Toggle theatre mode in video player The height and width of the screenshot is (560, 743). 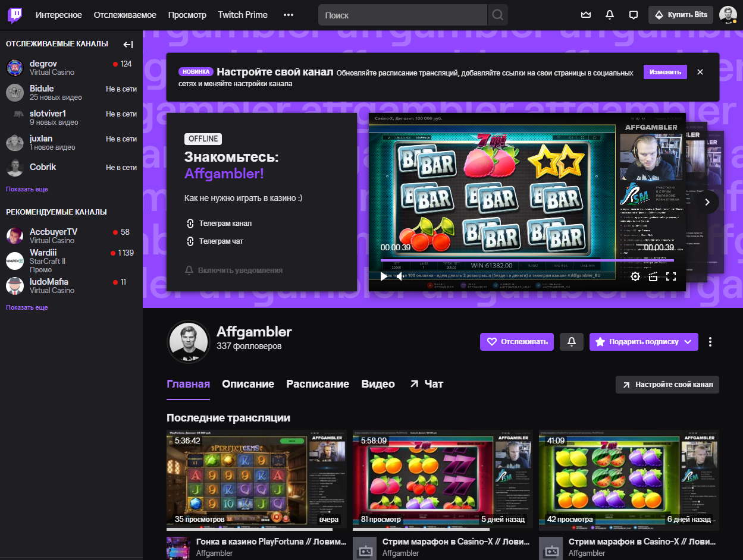653,276
